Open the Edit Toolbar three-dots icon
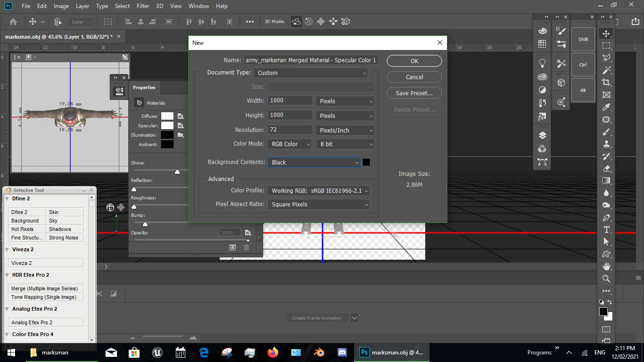Screen dimensions: 644x362 click(x=606, y=291)
